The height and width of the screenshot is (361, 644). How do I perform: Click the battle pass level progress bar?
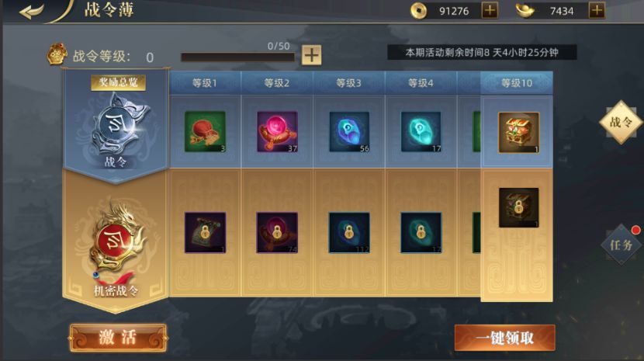point(237,57)
